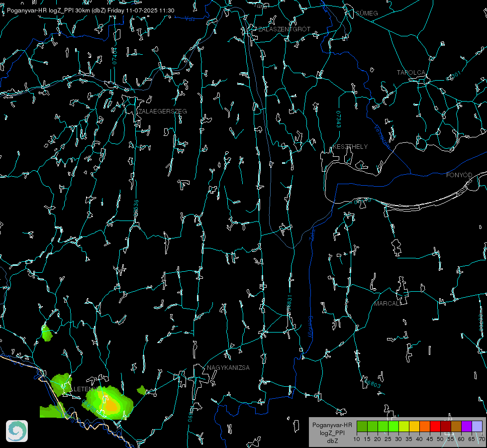
Task: Click the NAGYKANIZSA city label
Action: [228, 368]
